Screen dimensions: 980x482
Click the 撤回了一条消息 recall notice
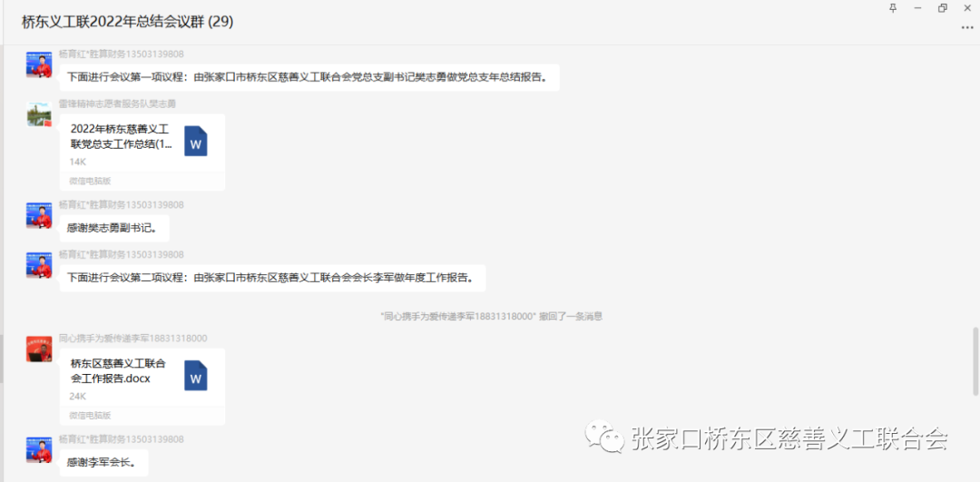pyautogui.click(x=491, y=316)
